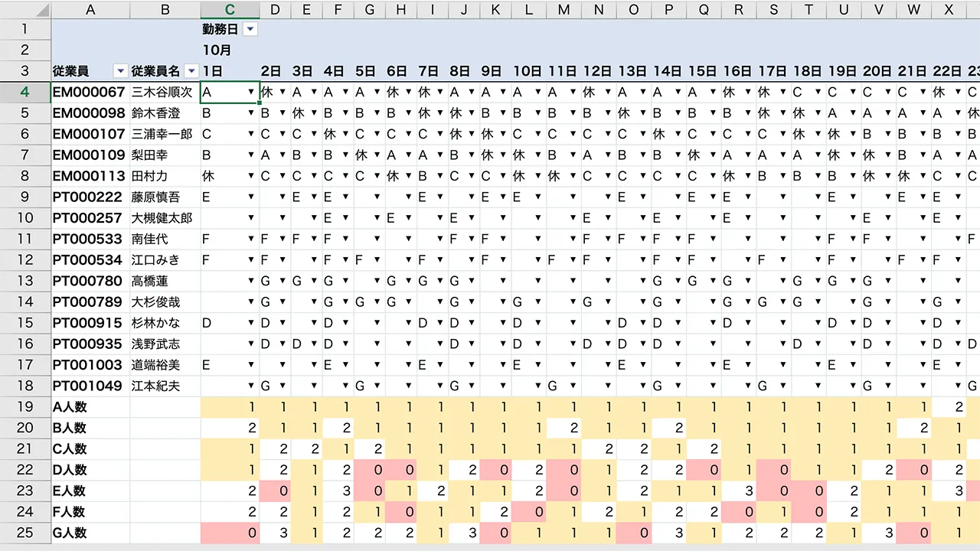The height and width of the screenshot is (551, 980).
Task: Select row header 4
Action: [24, 92]
